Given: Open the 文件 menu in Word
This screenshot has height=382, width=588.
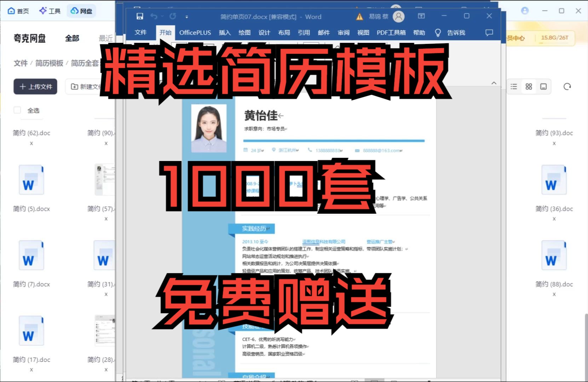Looking at the screenshot, I should 140,33.
